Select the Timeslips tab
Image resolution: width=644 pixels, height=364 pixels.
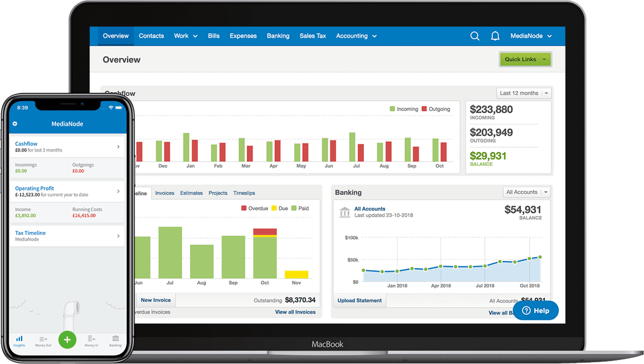(x=244, y=193)
